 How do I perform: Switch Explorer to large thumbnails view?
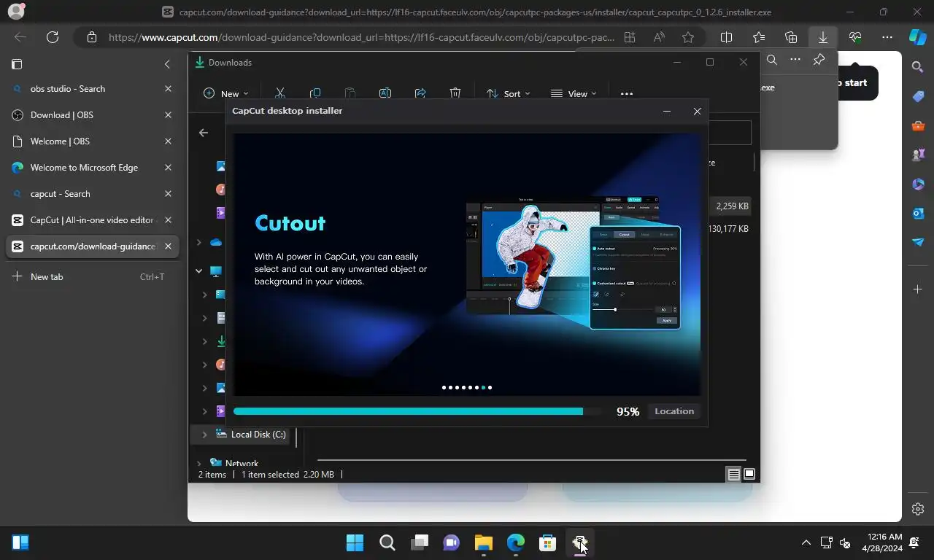point(749,475)
